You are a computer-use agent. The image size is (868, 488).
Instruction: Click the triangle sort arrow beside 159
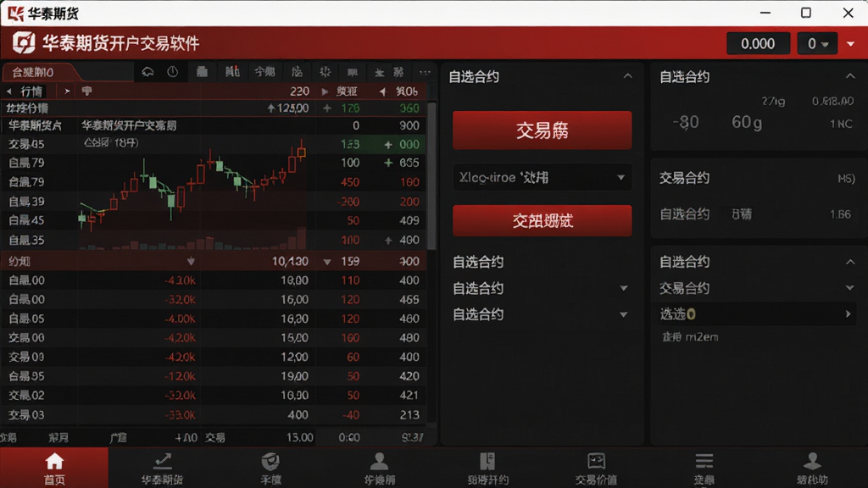(x=327, y=262)
